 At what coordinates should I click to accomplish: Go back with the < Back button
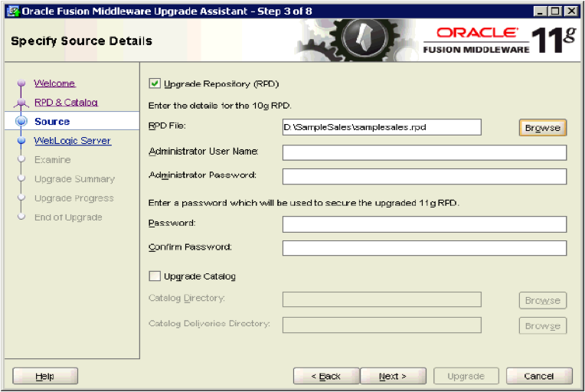click(326, 376)
